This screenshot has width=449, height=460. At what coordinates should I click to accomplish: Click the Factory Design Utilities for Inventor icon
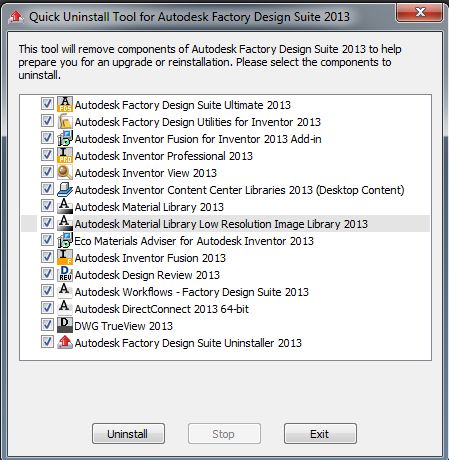(x=65, y=121)
